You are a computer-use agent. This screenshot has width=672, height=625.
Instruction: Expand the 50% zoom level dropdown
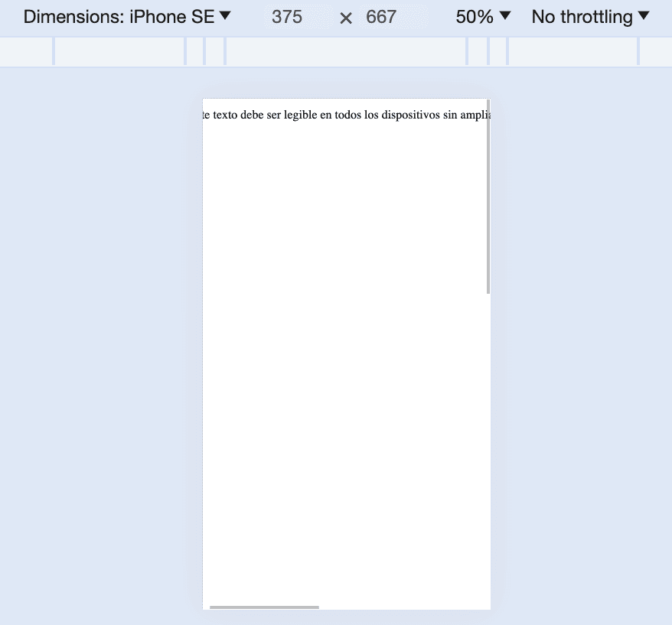483,17
